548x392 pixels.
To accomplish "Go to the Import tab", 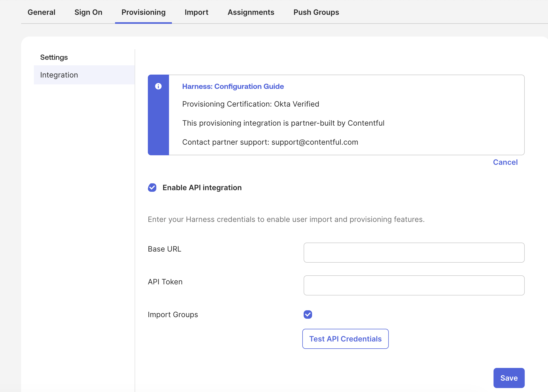I will [x=197, y=12].
